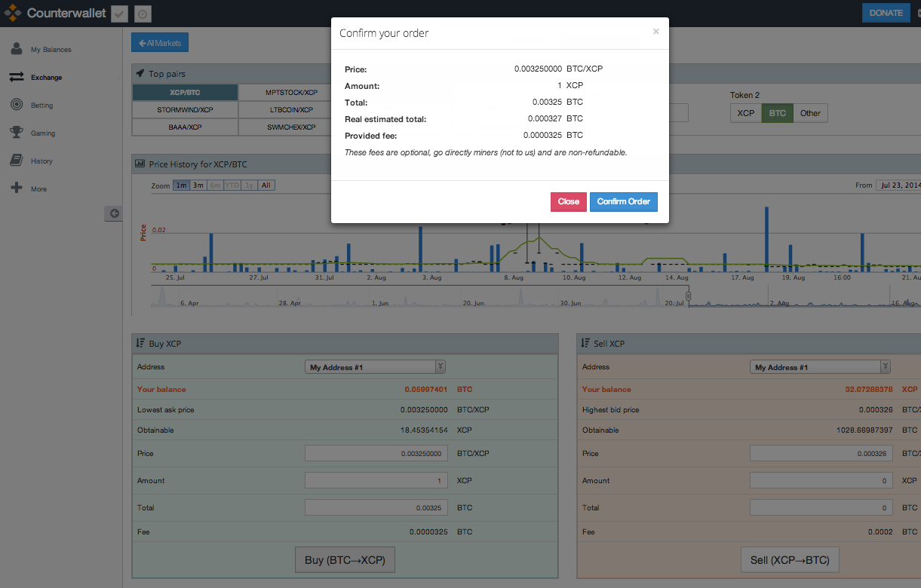Open My Balances in the sidebar
Screen dimensions: 921x588
[51, 50]
